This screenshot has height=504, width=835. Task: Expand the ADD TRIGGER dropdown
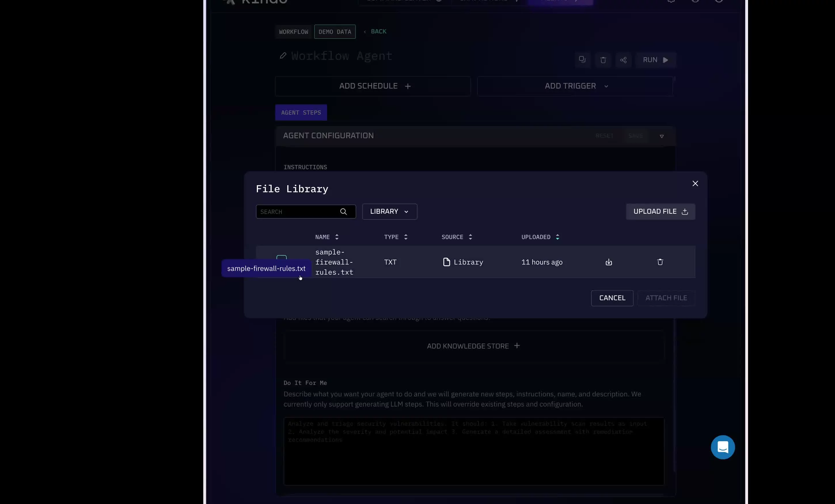point(575,86)
